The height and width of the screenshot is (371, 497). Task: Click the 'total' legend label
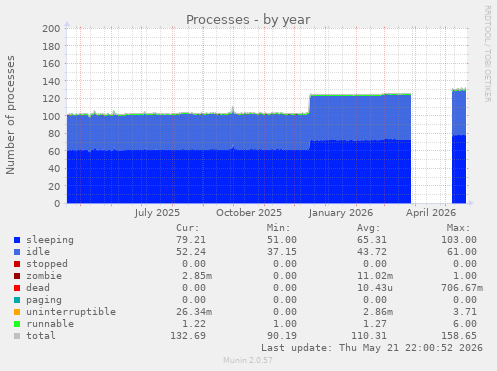(x=41, y=336)
